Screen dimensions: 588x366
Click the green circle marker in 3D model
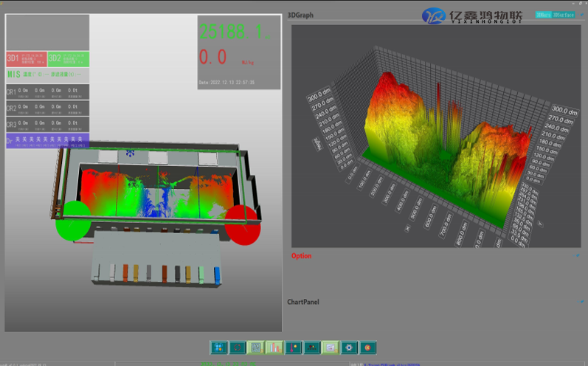73,221
